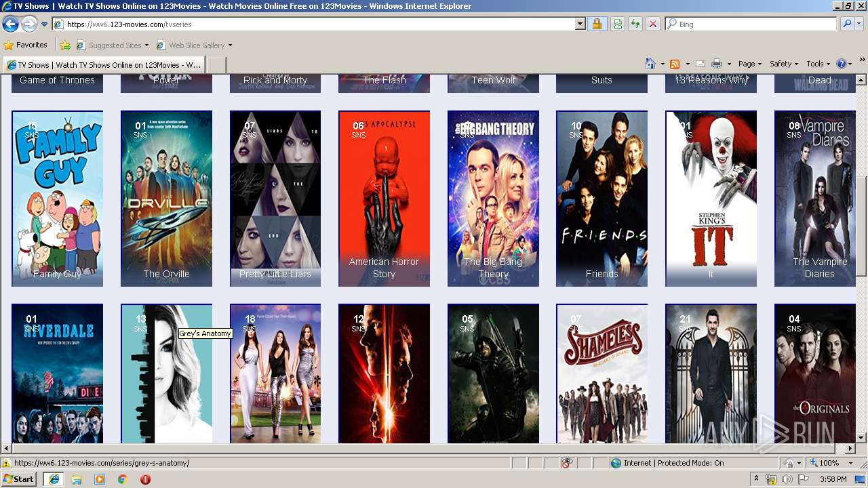Screen dimensions: 868x488
Task: Open the Web Slice Gallery link
Action: coord(194,45)
